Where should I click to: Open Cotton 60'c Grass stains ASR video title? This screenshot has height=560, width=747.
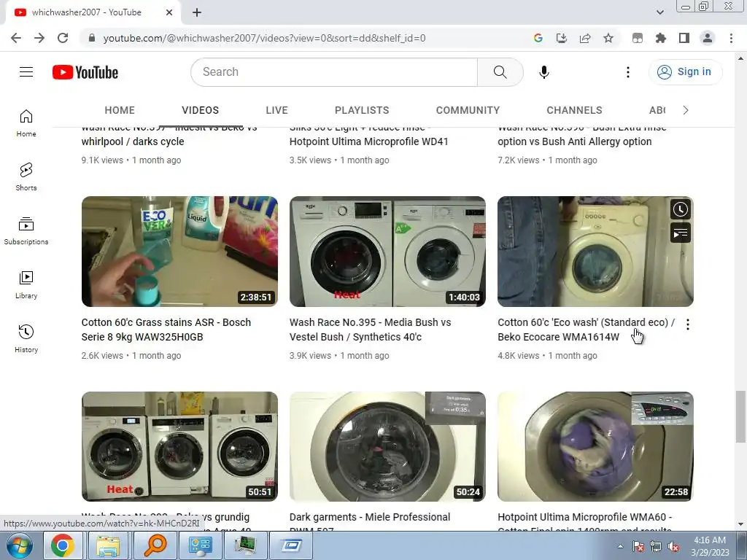click(x=166, y=330)
